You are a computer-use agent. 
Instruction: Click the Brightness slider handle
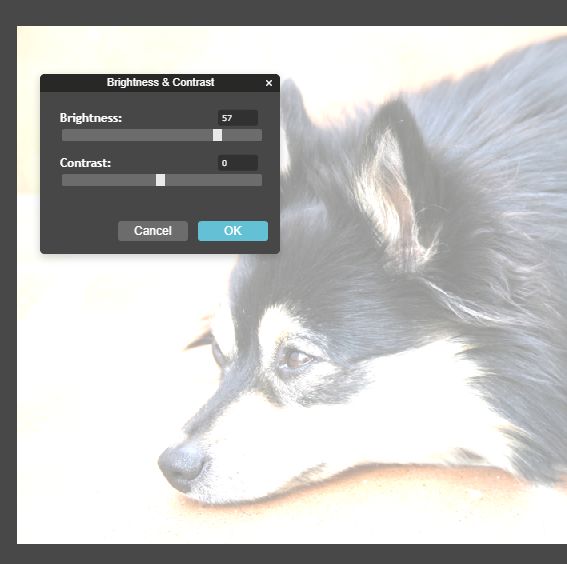(217, 135)
